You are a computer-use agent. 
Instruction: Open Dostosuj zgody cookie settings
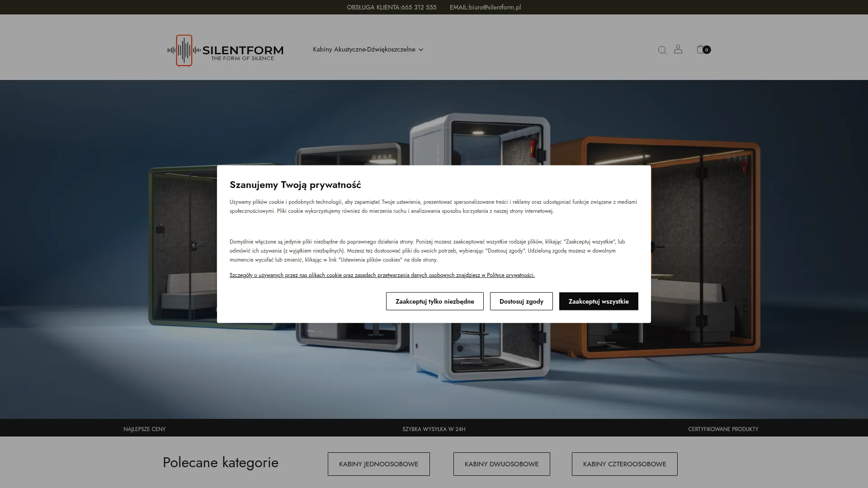coord(521,301)
